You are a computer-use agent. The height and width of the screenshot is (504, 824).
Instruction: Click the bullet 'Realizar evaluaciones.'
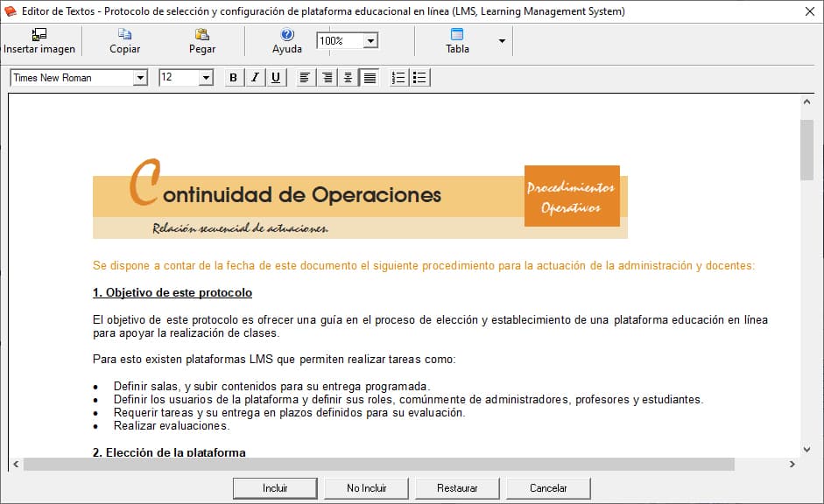coord(172,426)
